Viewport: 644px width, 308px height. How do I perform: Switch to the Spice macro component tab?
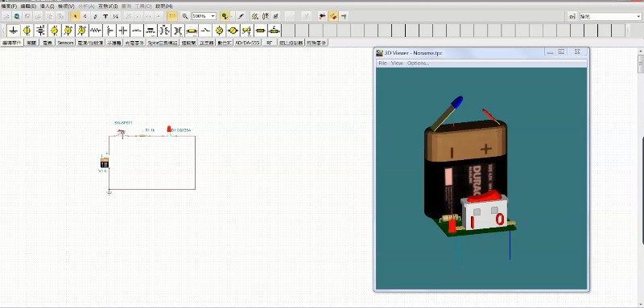(163, 43)
